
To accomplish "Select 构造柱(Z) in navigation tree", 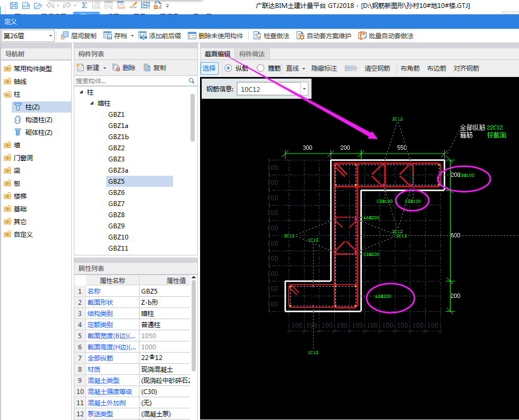I will (39, 120).
